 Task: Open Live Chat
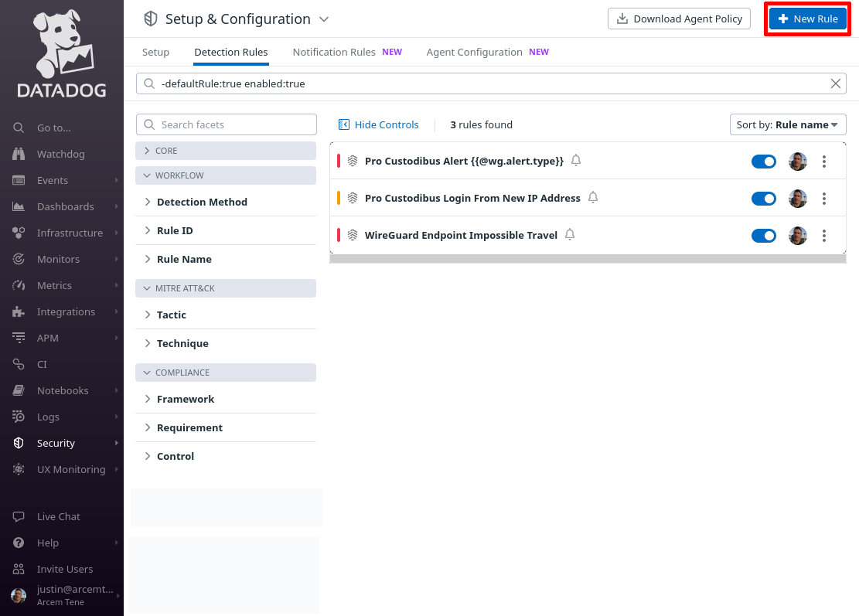coord(58,516)
